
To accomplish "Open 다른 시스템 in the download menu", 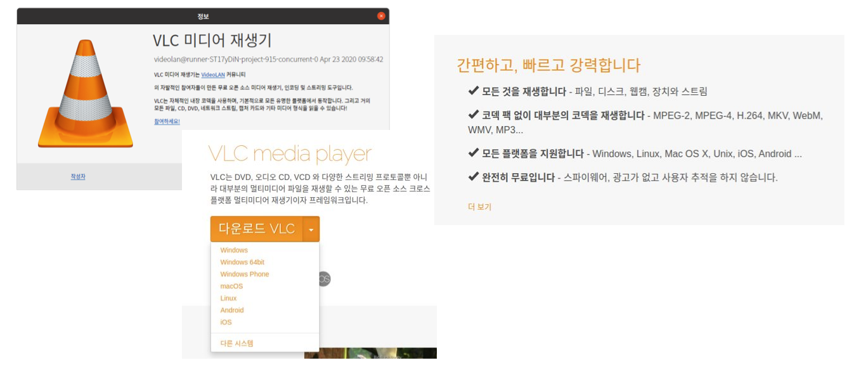I will coord(236,343).
